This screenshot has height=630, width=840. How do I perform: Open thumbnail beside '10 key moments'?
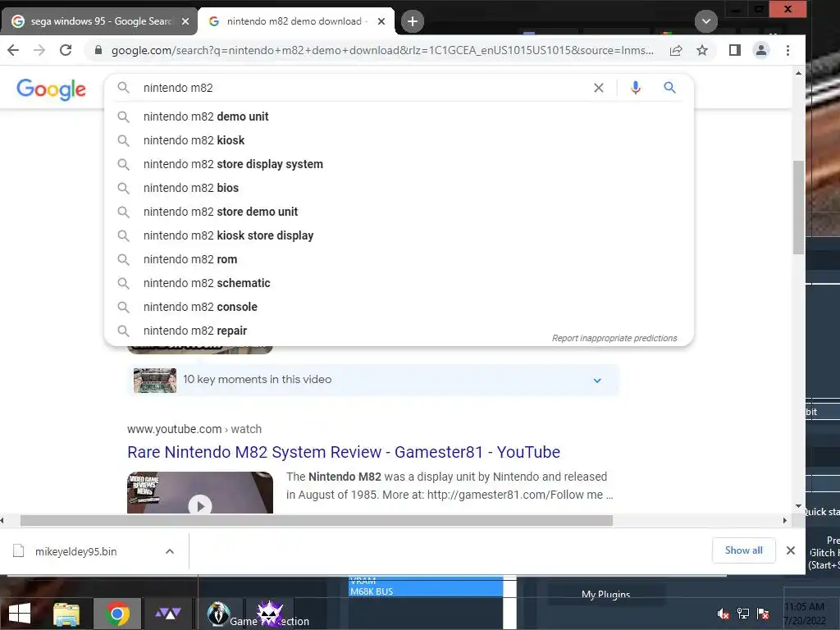click(x=155, y=381)
